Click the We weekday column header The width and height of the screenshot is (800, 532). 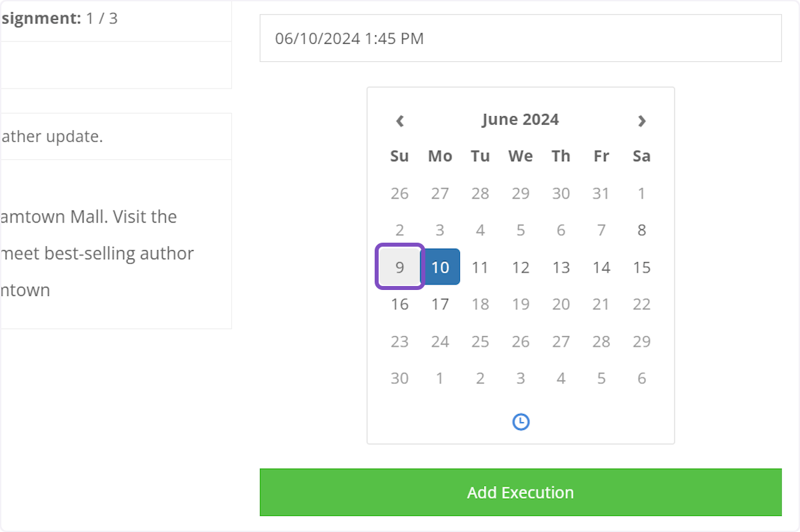[x=521, y=156]
